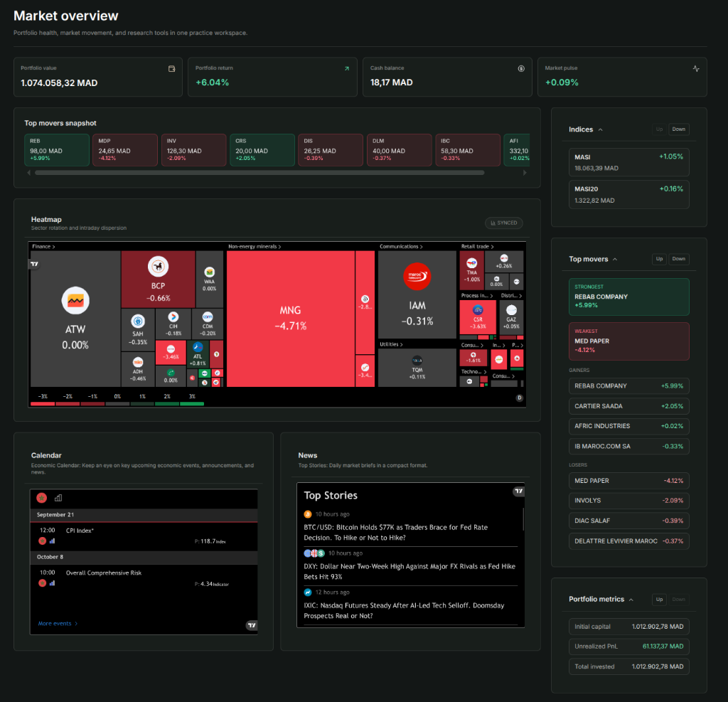The width and height of the screenshot is (728, 702).
Task: Click the IAM Maroc Telecom logo
Action: click(x=417, y=276)
